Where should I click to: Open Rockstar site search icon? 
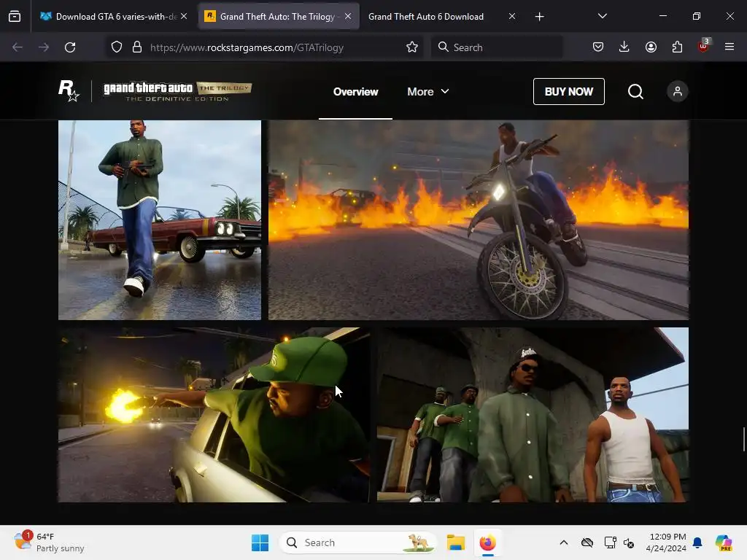[x=635, y=91]
